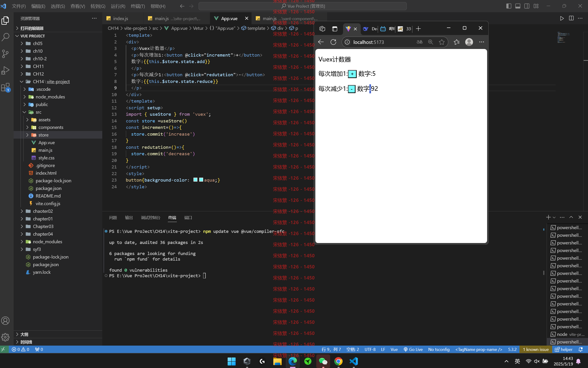Open Run and Debug view

[5, 70]
